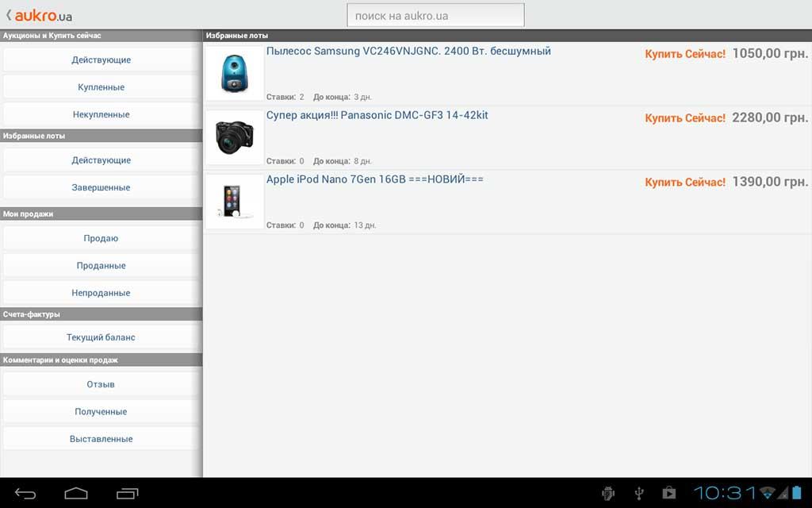This screenshot has width=812, height=508.
Task: Open the Купленные list
Action: click(x=101, y=87)
